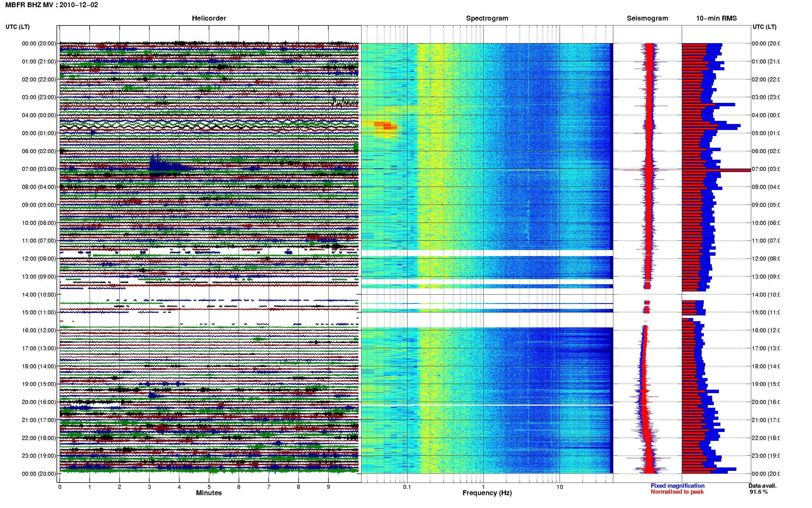Click the left 19:00 (15:00) time label
The image size is (812, 508).
click(x=39, y=384)
